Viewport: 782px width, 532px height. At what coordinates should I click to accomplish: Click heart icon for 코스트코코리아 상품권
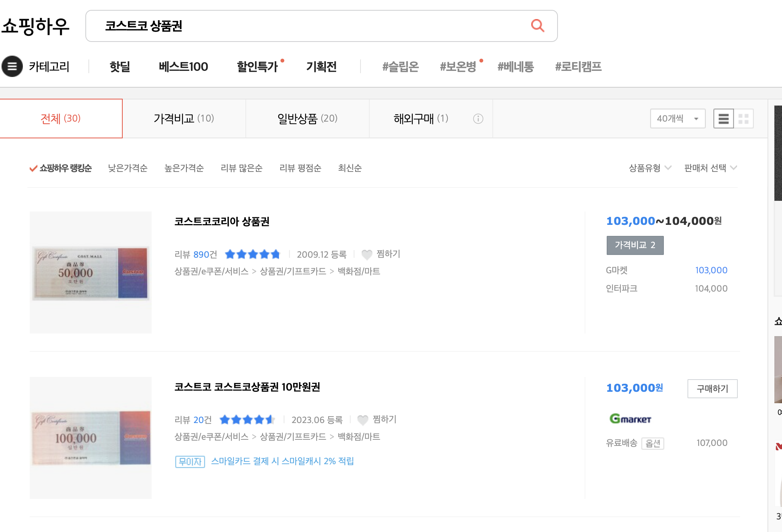[367, 254]
